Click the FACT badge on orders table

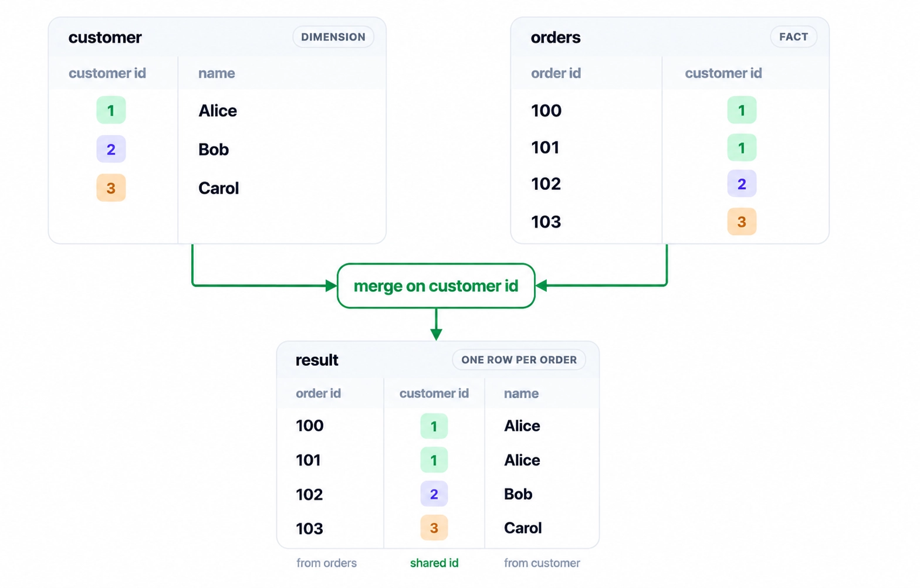[793, 37]
